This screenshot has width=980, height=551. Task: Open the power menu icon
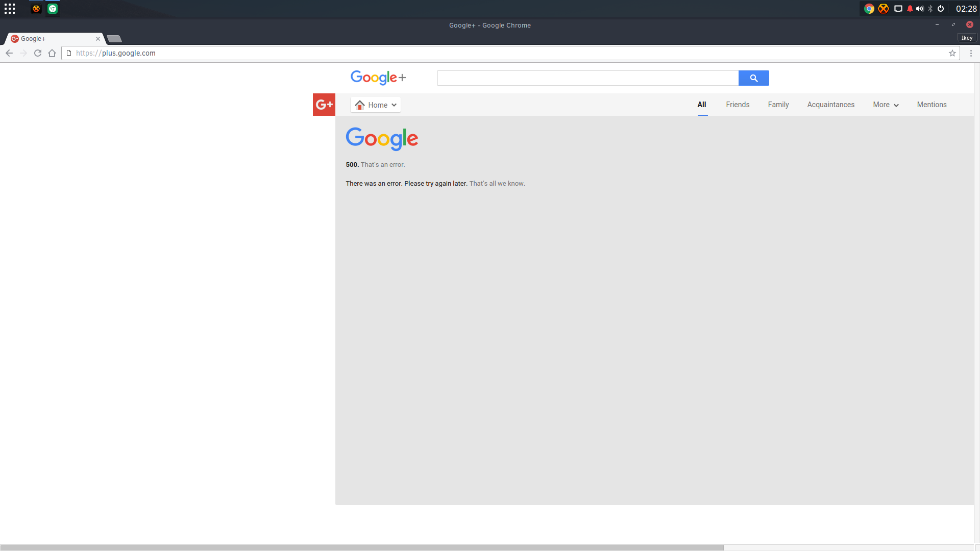pos(941,9)
